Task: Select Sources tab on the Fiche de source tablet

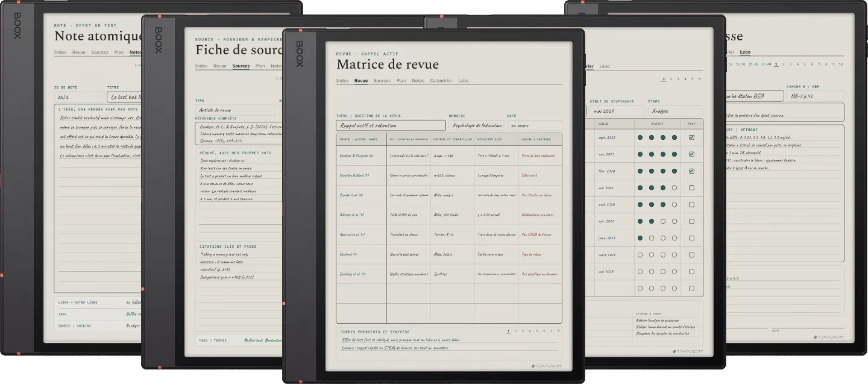Action: [x=241, y=66]
